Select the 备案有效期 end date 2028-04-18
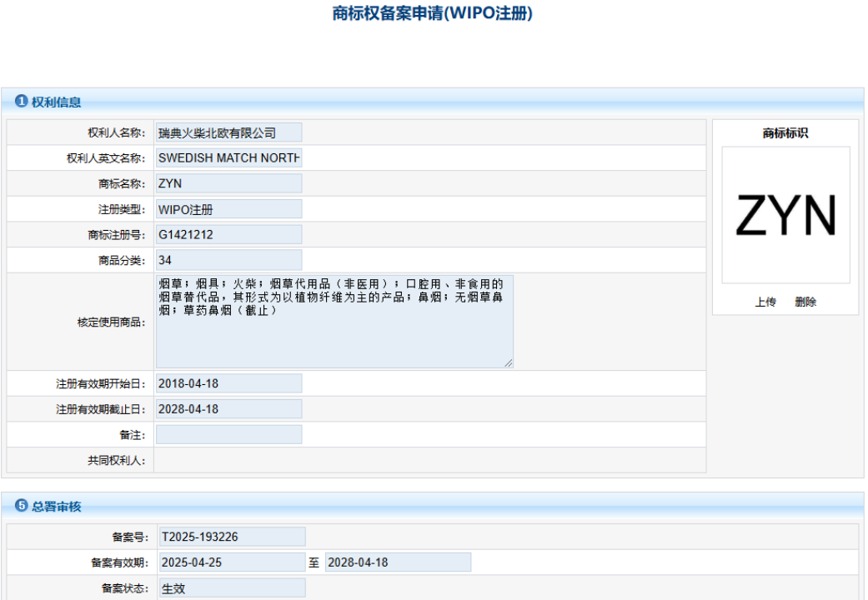Screen dimensions: 868x600 point(398,562)
